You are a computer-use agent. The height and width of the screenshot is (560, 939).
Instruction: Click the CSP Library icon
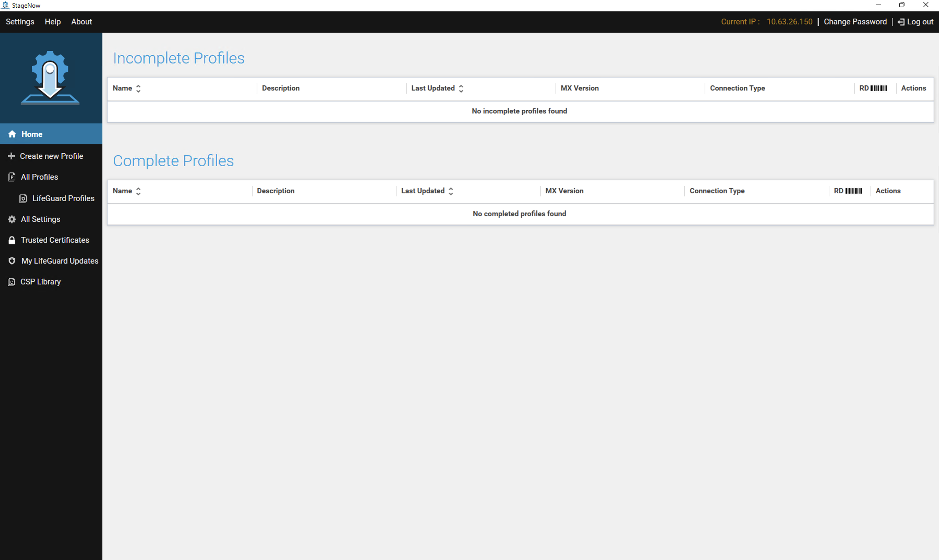(x=11, y=282)
